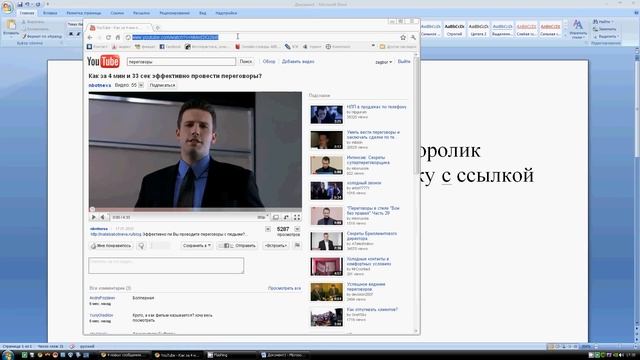Switch the player to wide mode

click(276, 217)
